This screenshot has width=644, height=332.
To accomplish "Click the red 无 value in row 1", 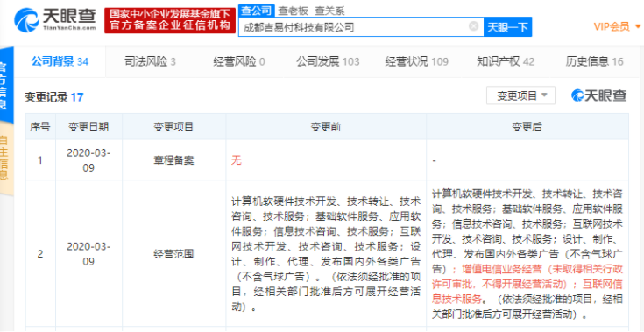I will click(237, 160).
